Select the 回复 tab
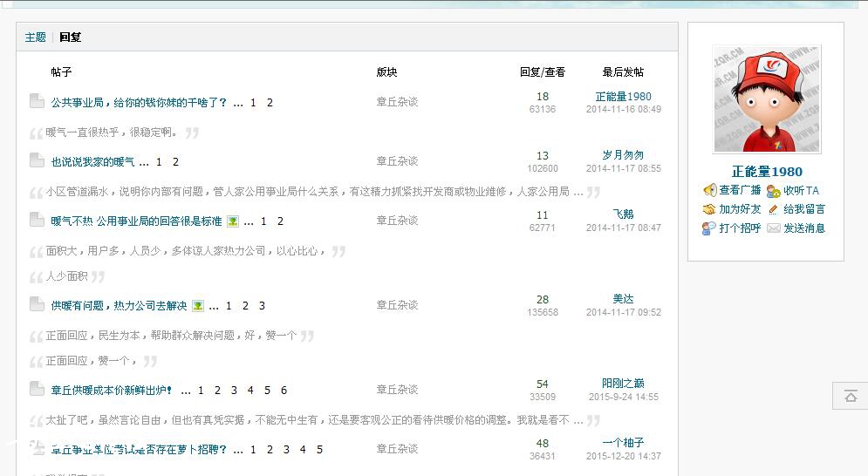 pos(71,37)
